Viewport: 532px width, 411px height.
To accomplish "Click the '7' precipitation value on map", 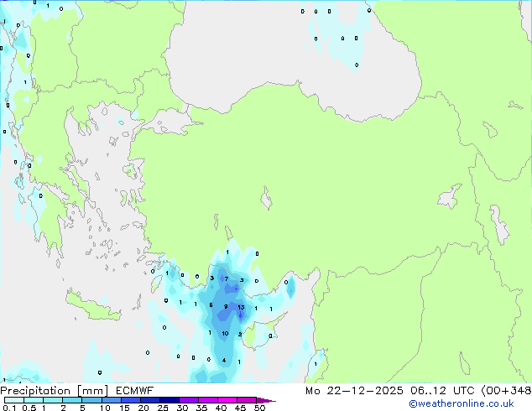I will tap(227, 278).
